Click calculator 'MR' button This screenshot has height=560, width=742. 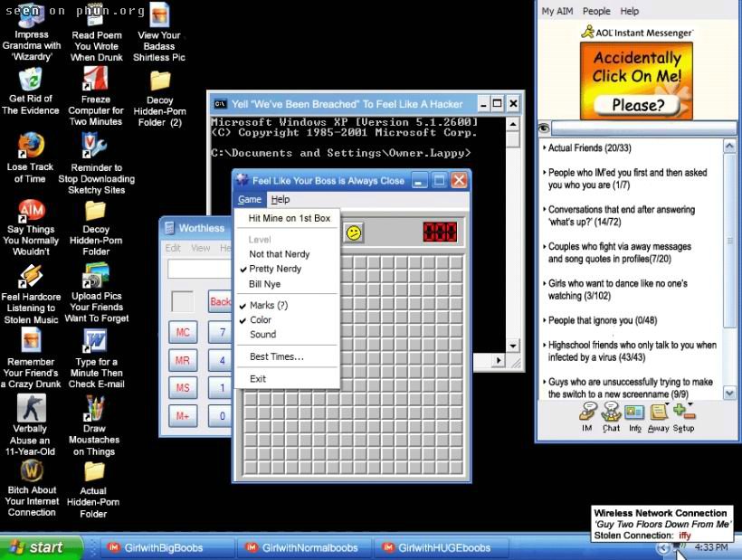point(183,360)
